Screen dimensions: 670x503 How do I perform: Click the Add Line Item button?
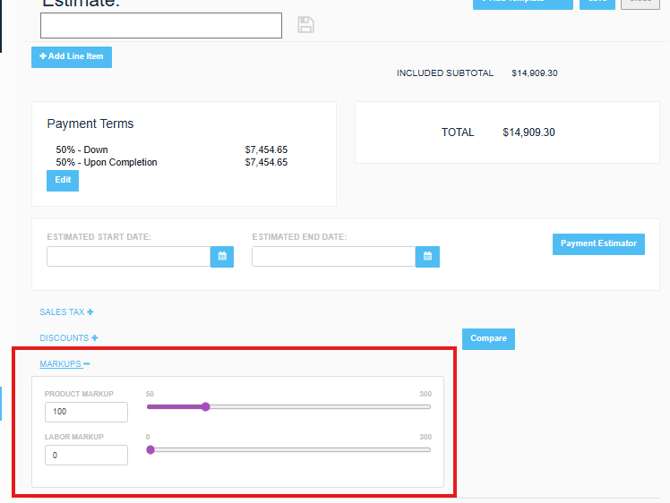click(71, 57)
